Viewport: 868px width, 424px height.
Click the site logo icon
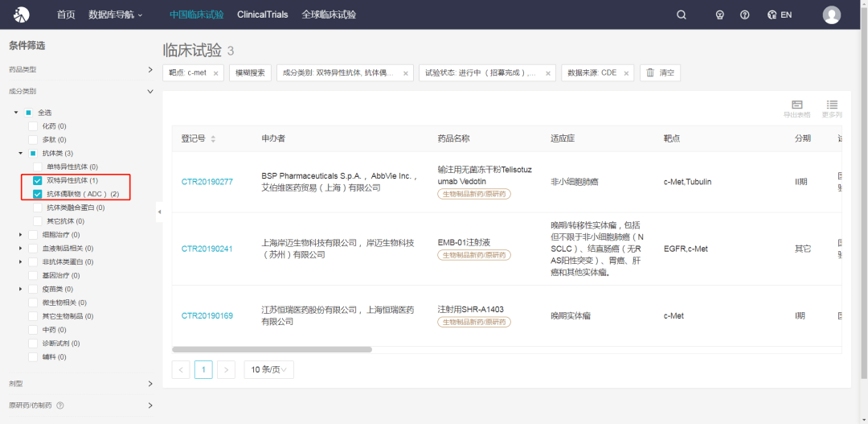point(22,15)
